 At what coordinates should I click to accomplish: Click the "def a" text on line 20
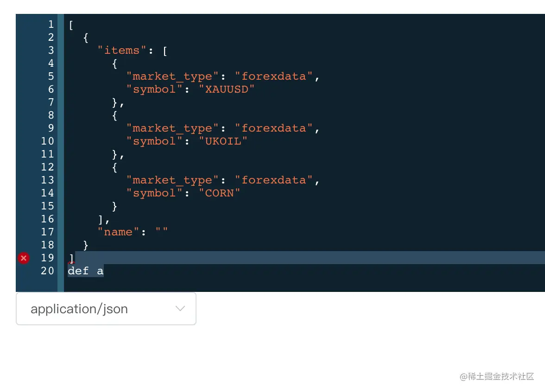tap(85, 271)
